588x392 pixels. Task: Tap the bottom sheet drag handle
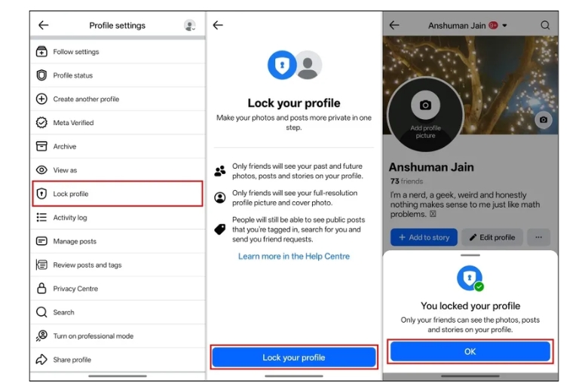(470, 255)
